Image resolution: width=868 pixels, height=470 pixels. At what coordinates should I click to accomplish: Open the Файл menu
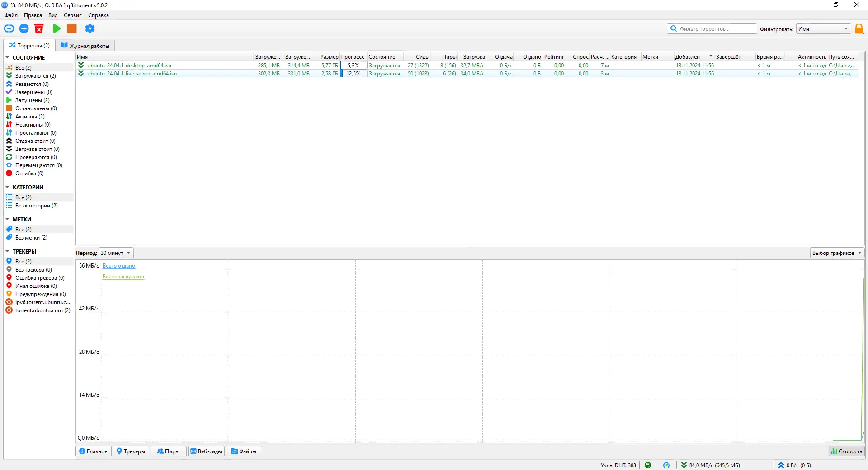coord(11,15)
